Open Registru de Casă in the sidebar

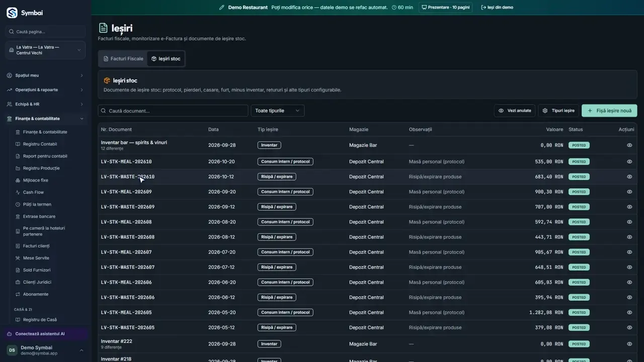40,320
